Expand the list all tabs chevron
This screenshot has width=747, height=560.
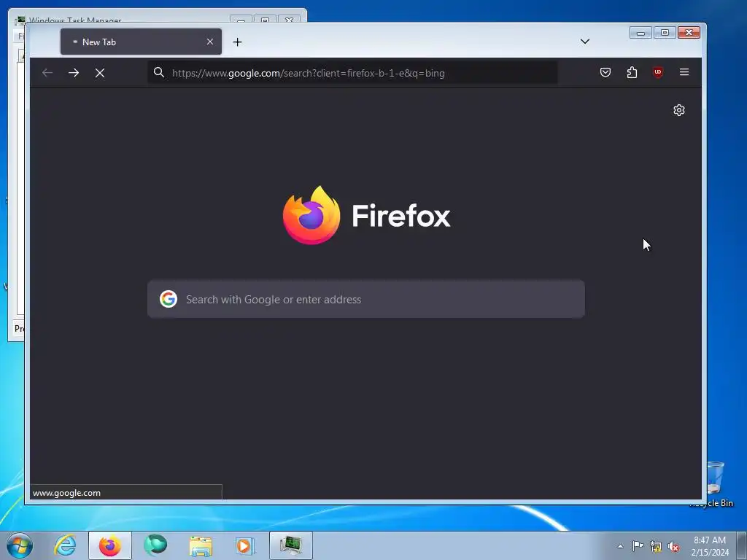point(585,42)
